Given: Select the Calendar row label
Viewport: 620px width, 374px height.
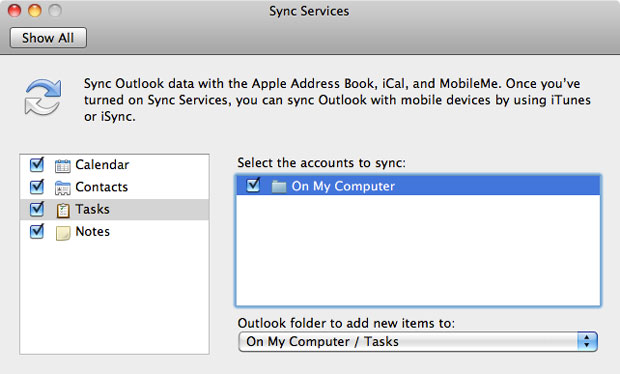Looking at the screenshot, I should pos(102,164).
